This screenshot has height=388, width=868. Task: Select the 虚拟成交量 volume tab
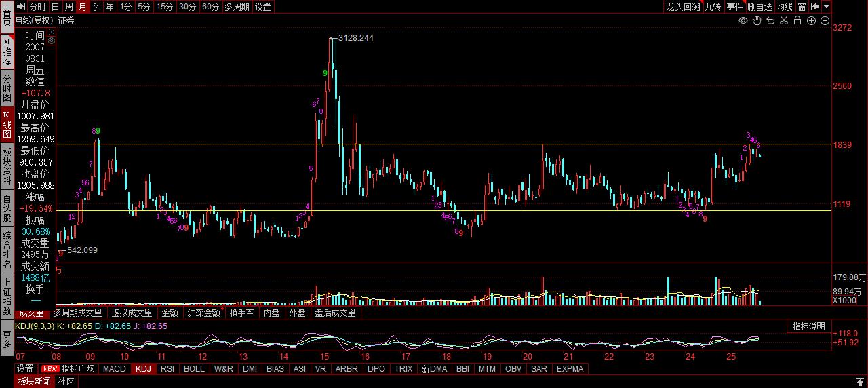click(132, 313)
